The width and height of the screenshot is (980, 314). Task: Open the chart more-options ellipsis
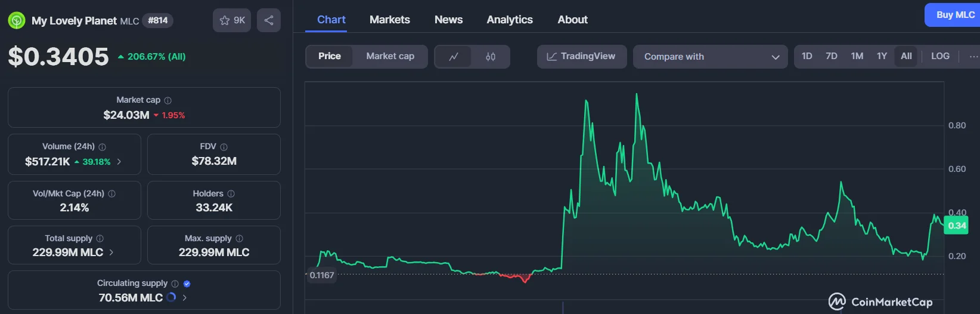click(x=973, y=56)
